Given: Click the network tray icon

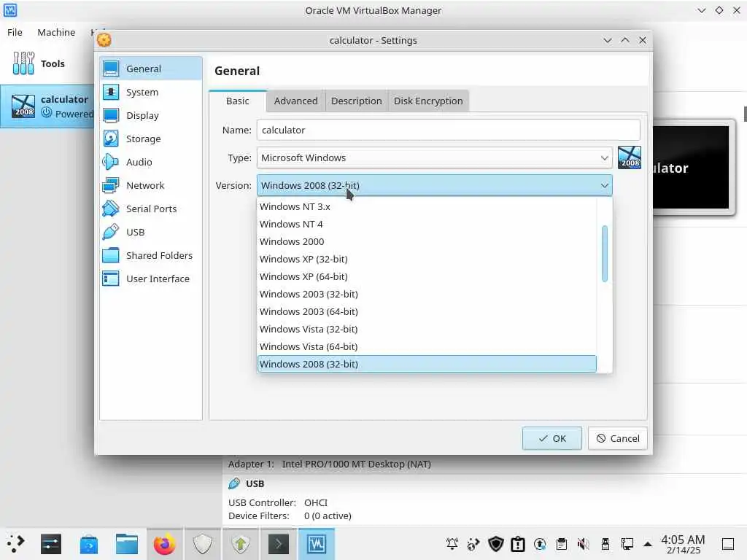Looking at the screenshot, I should click(x=627, y=544).
